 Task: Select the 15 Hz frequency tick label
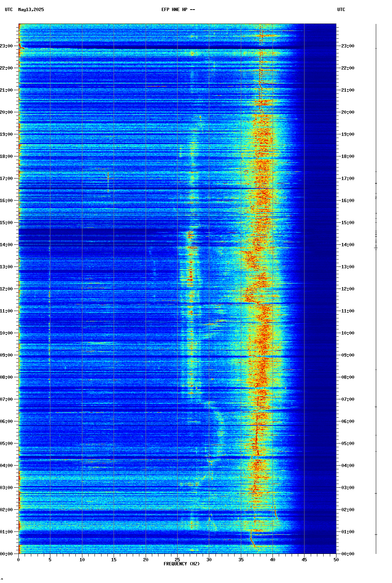[x=114, y=560]
